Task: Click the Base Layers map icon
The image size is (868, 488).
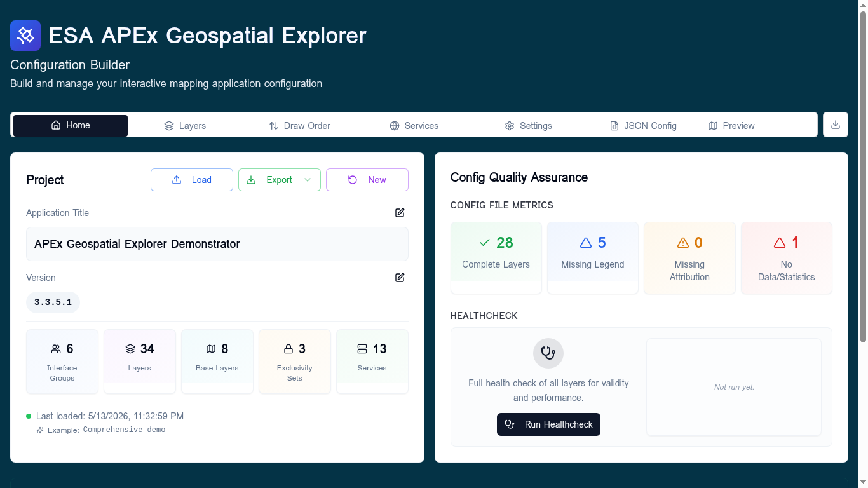Action: pyautogui.click(x=211, y=349)
